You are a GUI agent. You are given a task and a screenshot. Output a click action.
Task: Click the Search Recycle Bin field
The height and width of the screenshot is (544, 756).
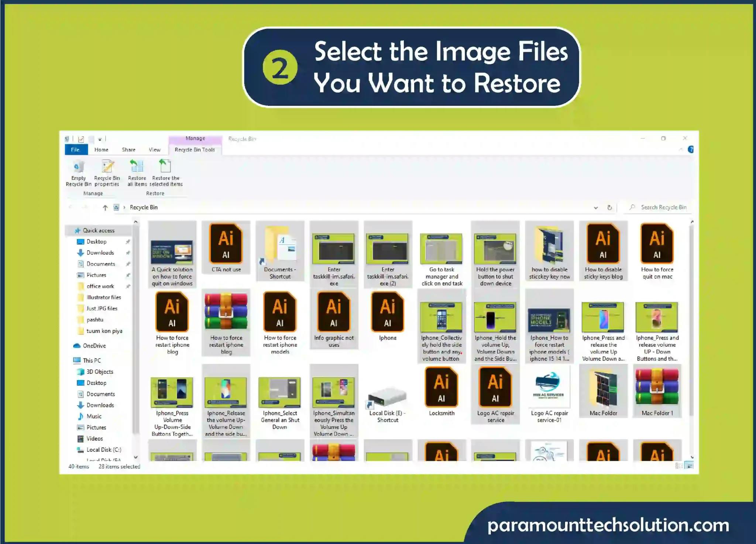point(659,208)
